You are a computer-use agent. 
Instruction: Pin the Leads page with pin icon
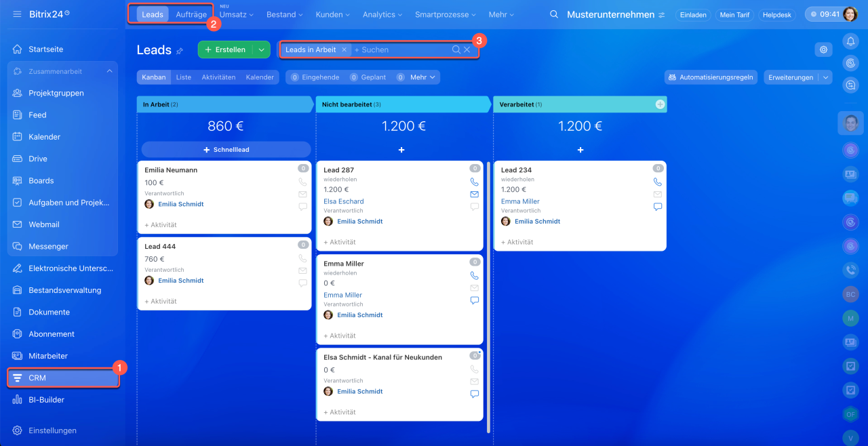pos(180,51)
